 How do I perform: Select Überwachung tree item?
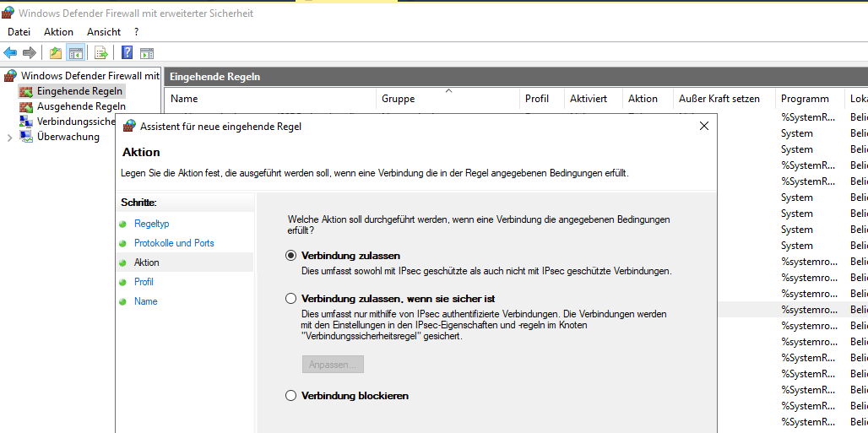click(68, 137)
